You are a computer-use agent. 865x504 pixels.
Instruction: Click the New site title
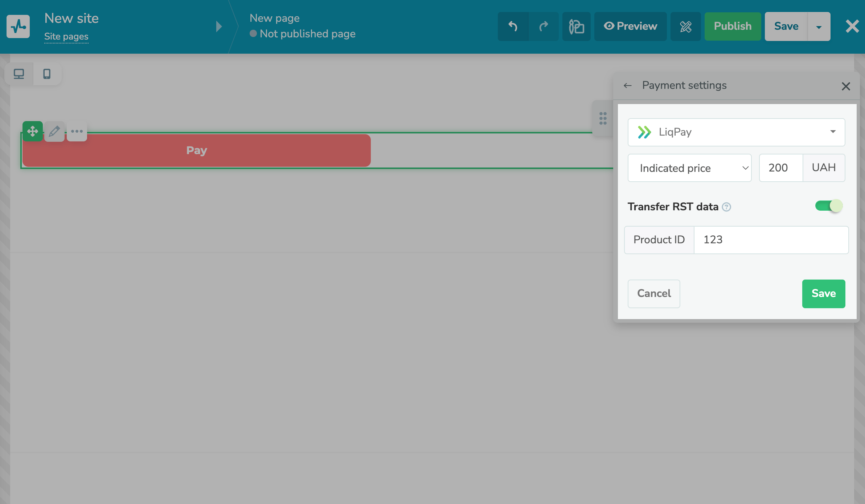71,18
